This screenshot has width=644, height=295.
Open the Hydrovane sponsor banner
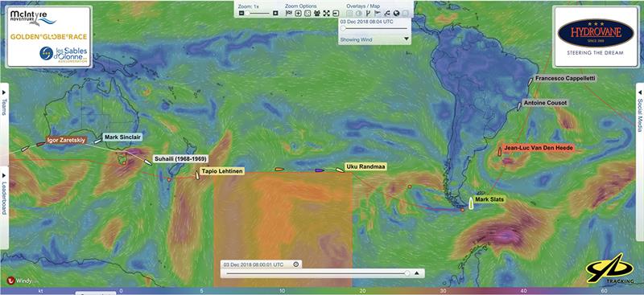(595, 36)
